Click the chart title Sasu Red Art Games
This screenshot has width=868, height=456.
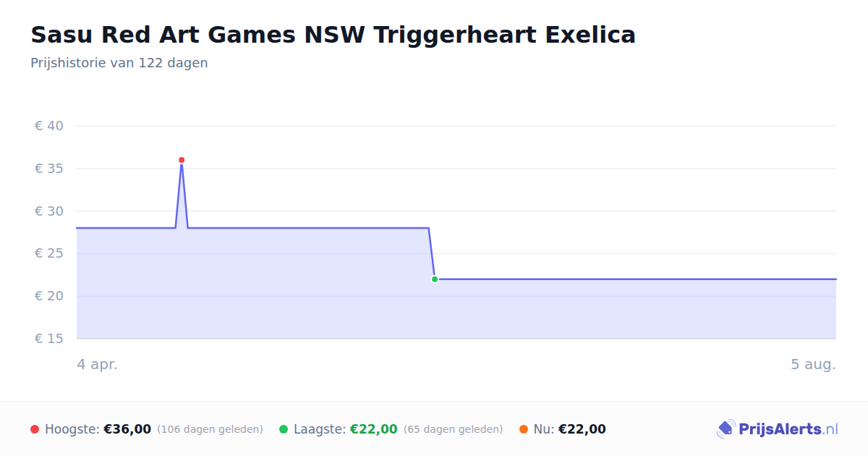tap(333, 34)
